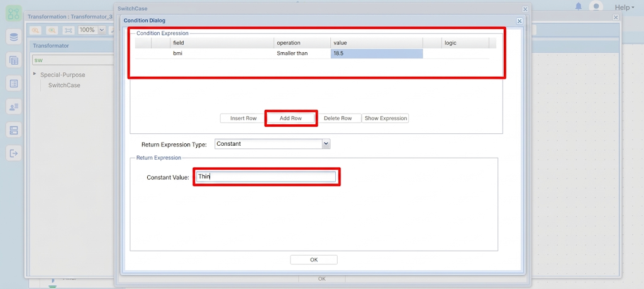Collapse the Special-Purpose tree node
Viewport: 644px width, 289px height.
(x=35, y=74)
